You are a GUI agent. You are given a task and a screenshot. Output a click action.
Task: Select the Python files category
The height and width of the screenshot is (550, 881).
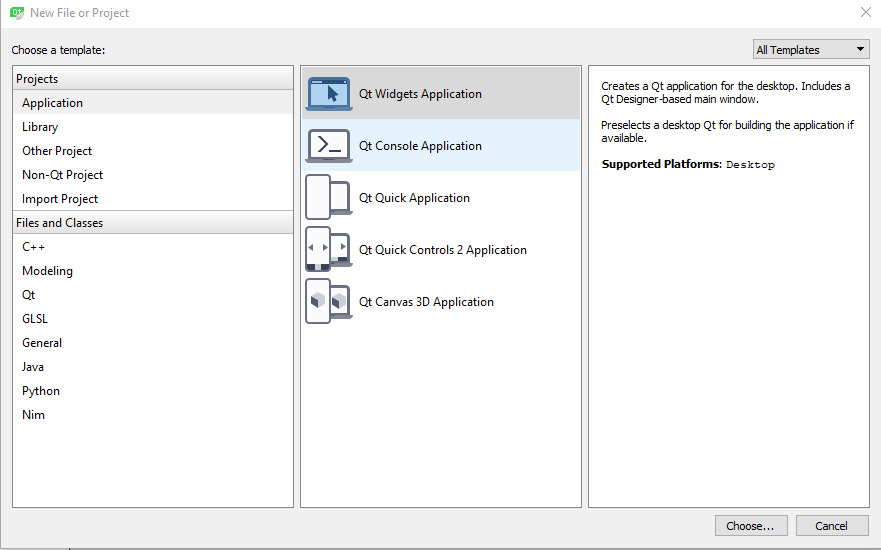[153, 390]
